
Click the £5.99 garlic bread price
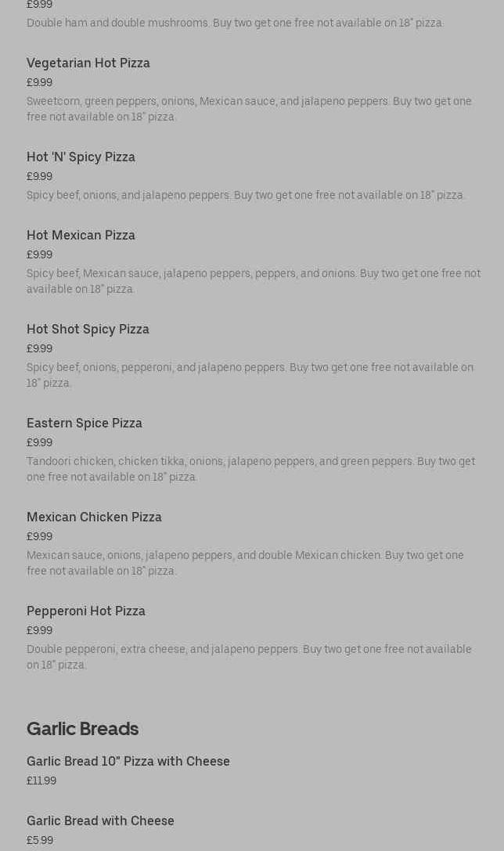(x=40, y=840)
